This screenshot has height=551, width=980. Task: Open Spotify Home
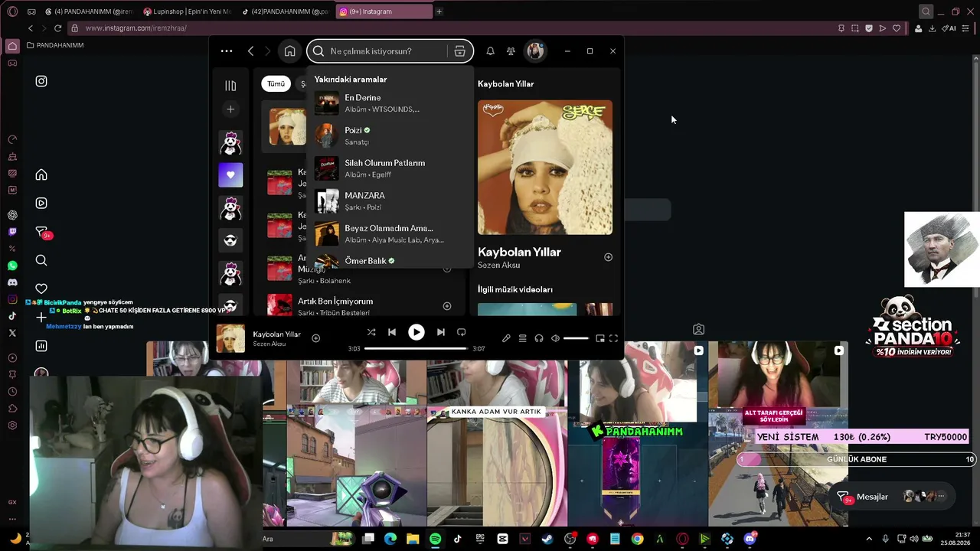tap(289, 51)
